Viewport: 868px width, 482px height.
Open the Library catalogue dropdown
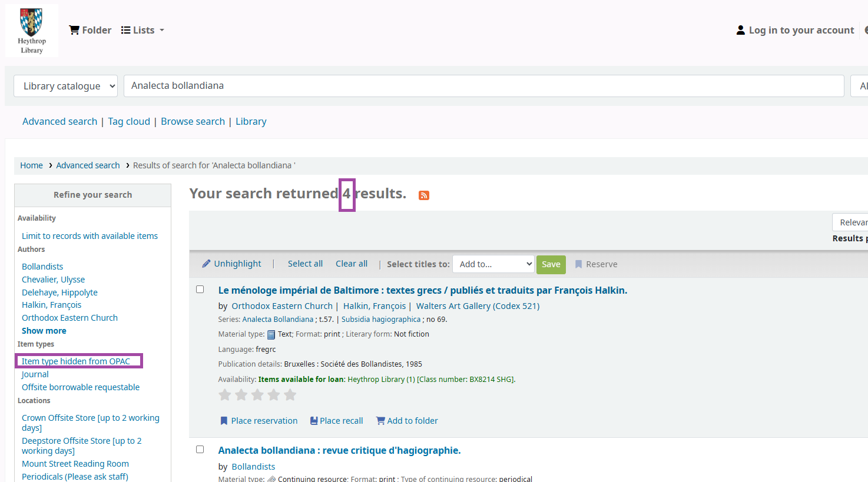[65, 86]
